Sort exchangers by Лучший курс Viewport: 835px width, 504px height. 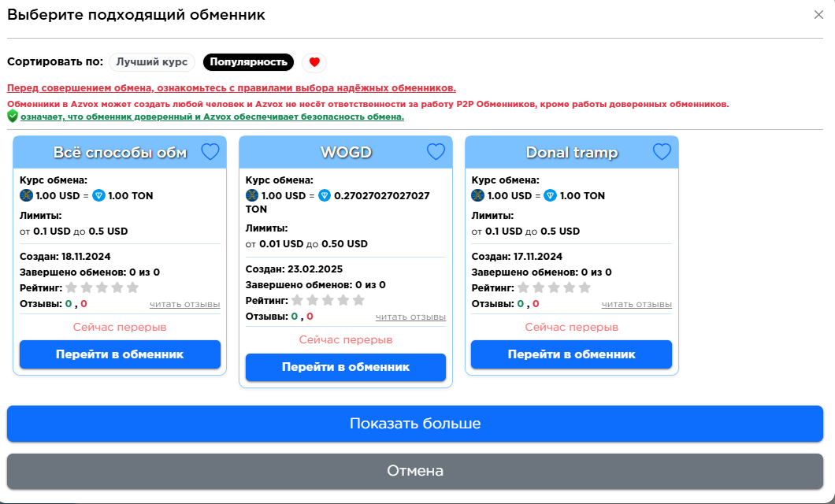(x=151, y=62)
